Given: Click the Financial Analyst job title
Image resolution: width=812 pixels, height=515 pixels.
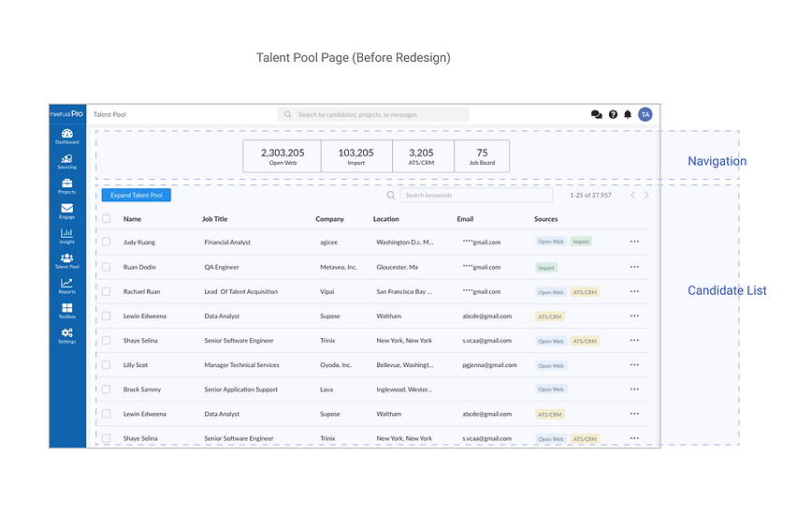Looking at the screenshot, I should pyautogui.click(x=227, y=242).
